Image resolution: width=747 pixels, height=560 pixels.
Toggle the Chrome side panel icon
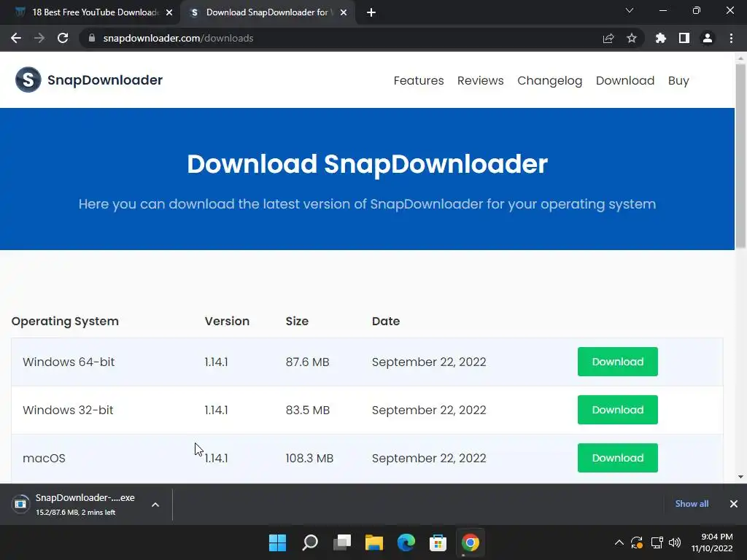point(684,38)
